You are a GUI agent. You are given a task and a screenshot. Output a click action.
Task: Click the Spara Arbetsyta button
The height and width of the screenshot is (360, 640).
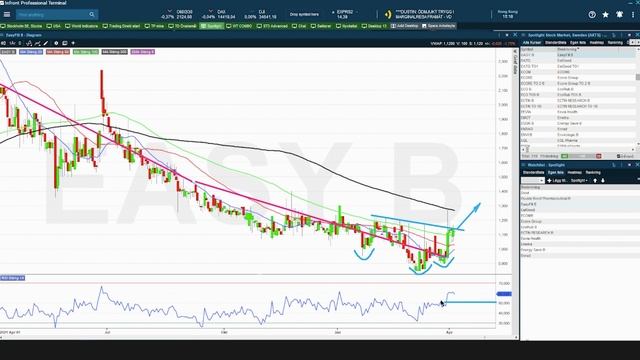pos(439,26)
